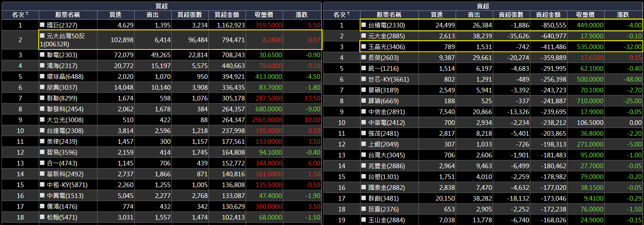
Task: Select 買超張數 value 96,484
Action: 198,40
